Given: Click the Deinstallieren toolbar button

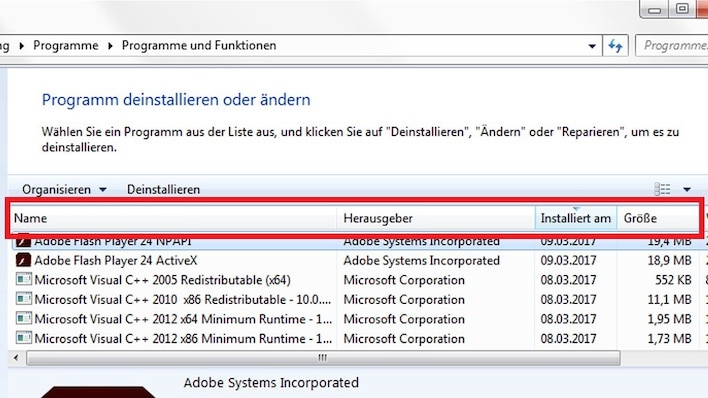Looking at the screenshot, I should point(163,190).
